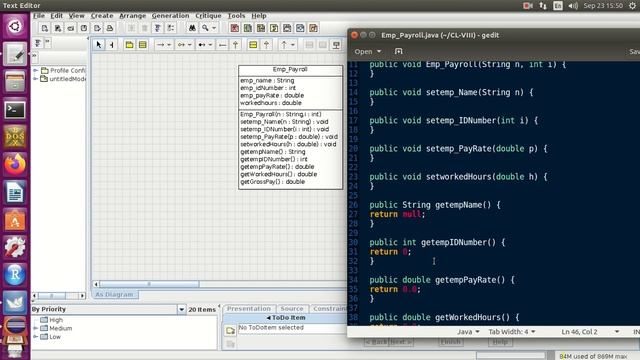Open the File menu in ArgoUML
640x360 pixels.
click(39, 16)
